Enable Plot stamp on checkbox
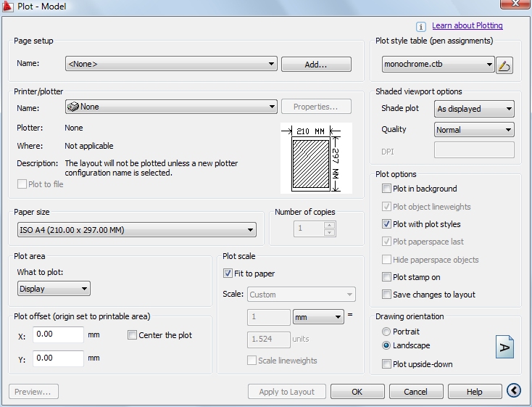Viewport: 532px width, 407px height. 386,277
